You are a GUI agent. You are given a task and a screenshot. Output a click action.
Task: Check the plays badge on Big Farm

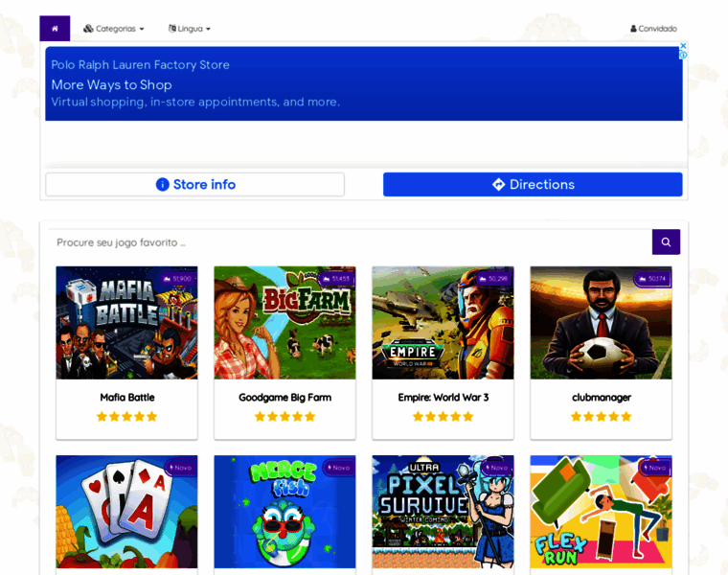[335, 279]
